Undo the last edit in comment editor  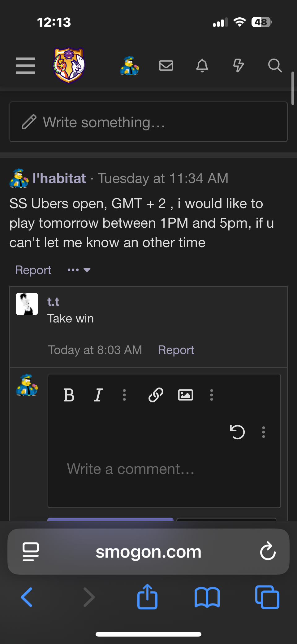tap(237, 432)
